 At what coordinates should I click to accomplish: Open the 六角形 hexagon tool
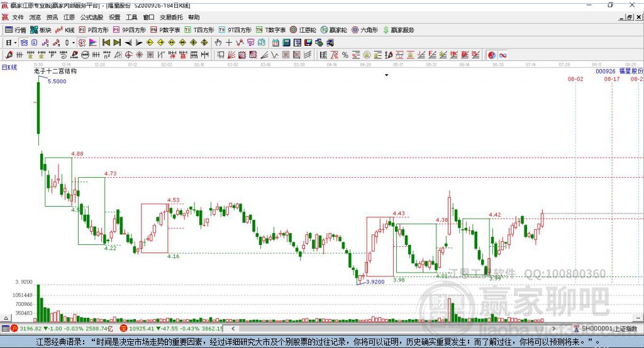pyautogui.click(x=365, y=30)
